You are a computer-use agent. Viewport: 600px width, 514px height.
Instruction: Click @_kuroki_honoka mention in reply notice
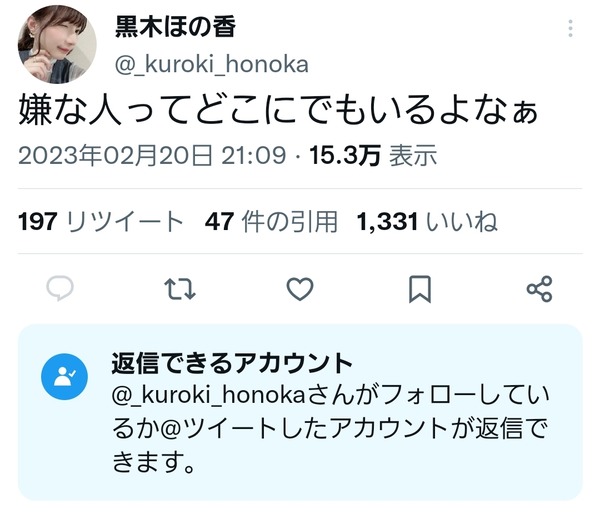[x=209, y=395]
